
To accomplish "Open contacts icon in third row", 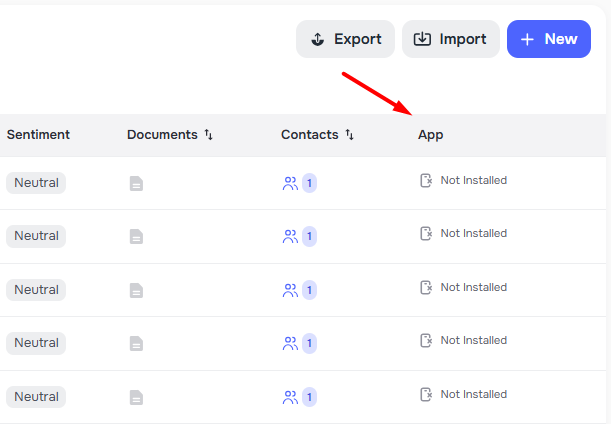I will (290, 290).
